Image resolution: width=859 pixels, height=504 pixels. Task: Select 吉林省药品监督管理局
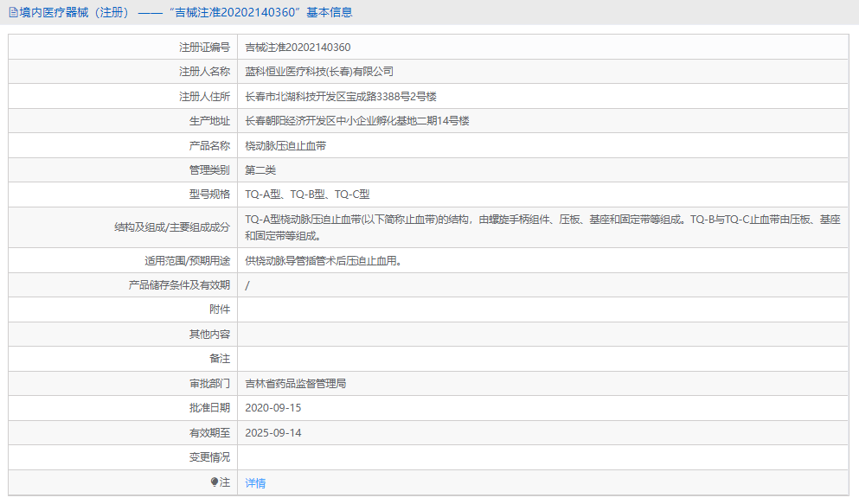[x=296, y=384]
